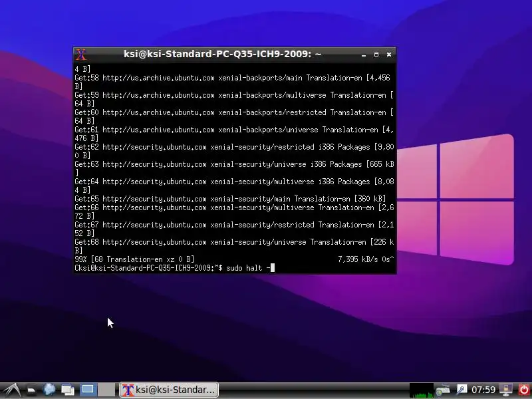Screen dimensions: 532x399
Task: Switch to the second gray desktop pager
Action: pyautogui.click(x=106, y=390)
